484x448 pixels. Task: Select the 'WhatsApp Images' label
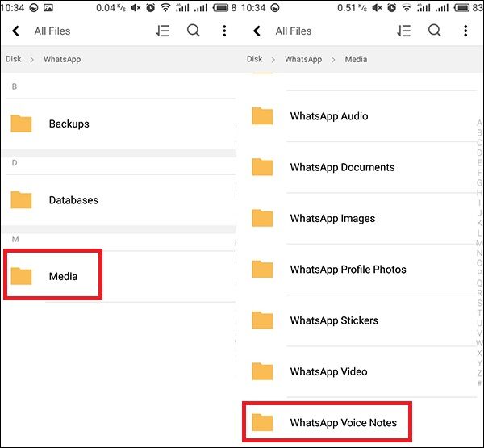click(x=332, y=219)
